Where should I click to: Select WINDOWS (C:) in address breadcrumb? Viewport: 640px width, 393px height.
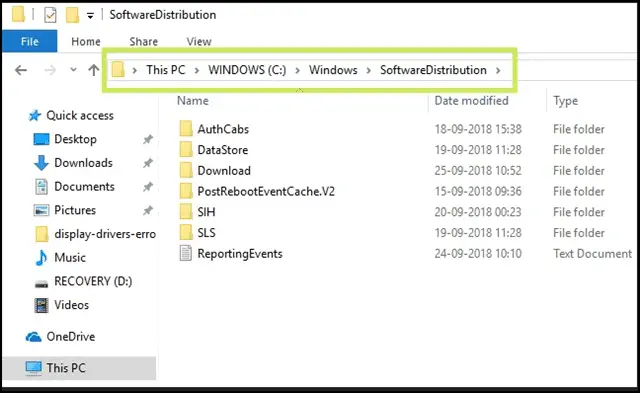(247, 70)
